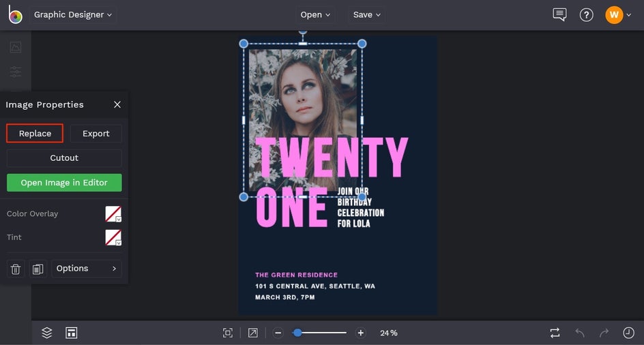
Task: Open the Color Overlay swatch
Action: coord(113,214)
